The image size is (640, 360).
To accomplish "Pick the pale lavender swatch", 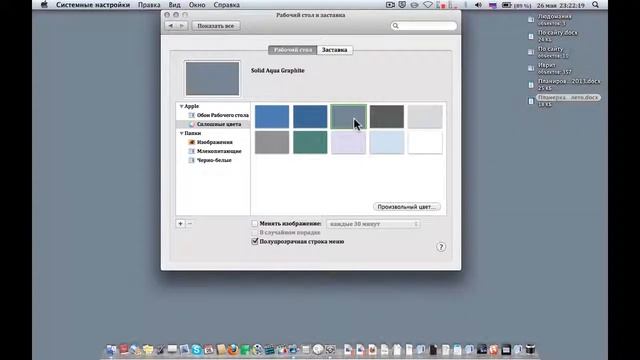I will (x=349, y=142).
